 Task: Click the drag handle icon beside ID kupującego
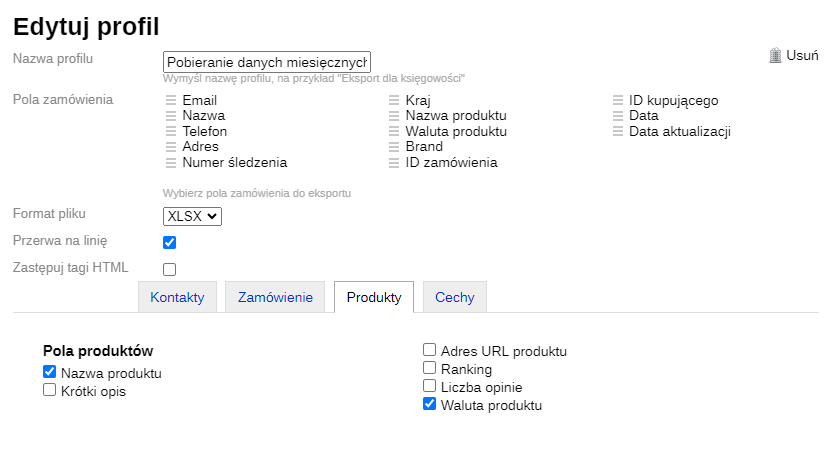click(618, 101)
